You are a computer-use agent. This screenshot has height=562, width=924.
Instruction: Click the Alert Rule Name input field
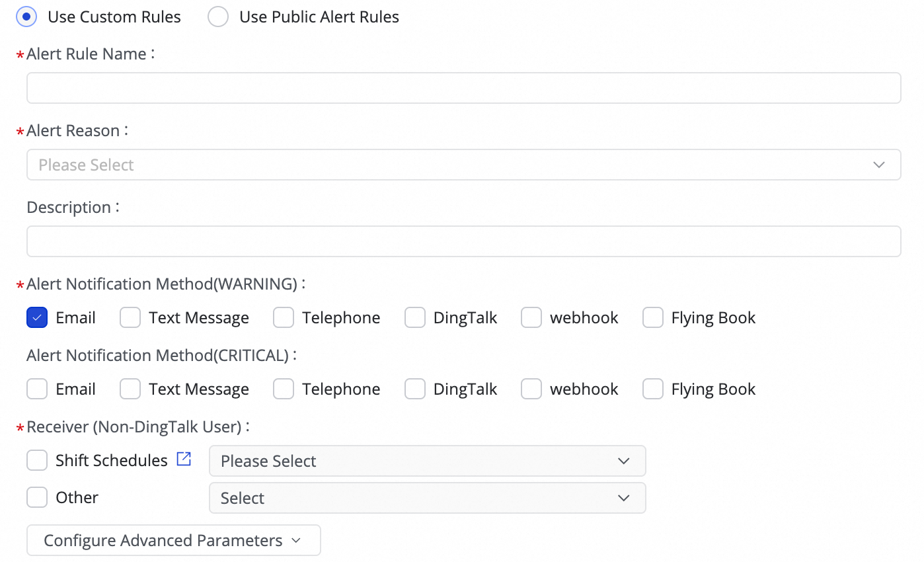pyautogui.click(x=463, y=88)
